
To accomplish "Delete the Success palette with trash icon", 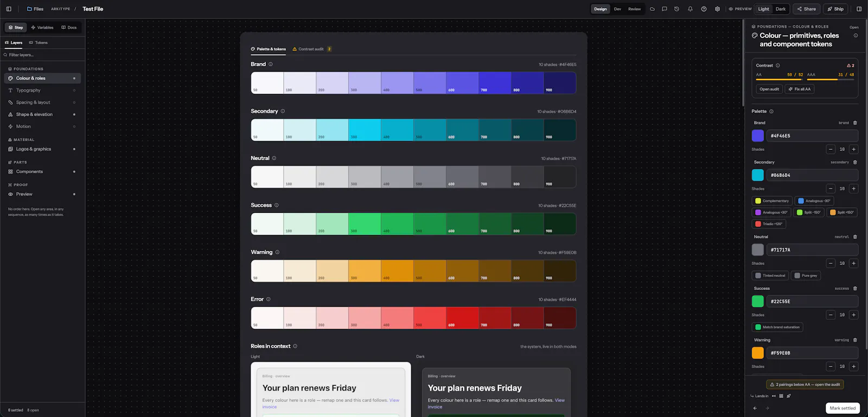I will click(x=855, y=288).
